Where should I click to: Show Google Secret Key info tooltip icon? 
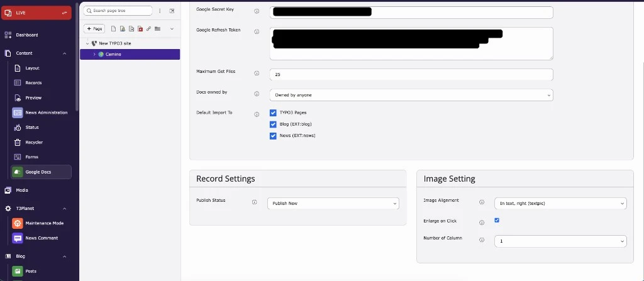click(x=257, y=11)
